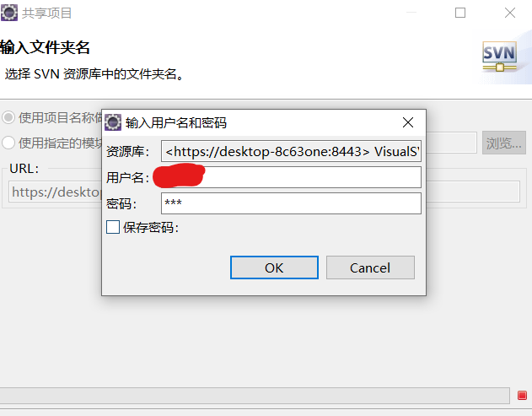This screenshot has width=532, height=416.
Task: Focus the 密码 password field
Action: click(x=291, y=203)
